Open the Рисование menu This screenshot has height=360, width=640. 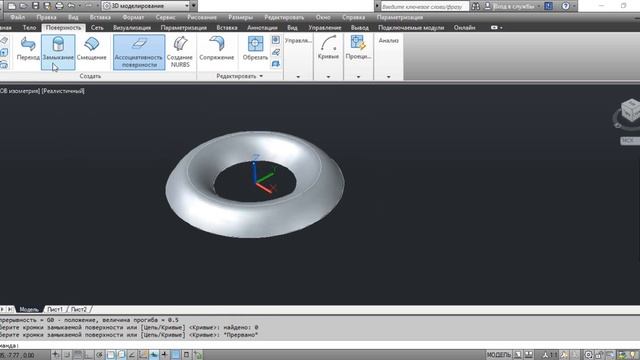(x=202, y=18)
